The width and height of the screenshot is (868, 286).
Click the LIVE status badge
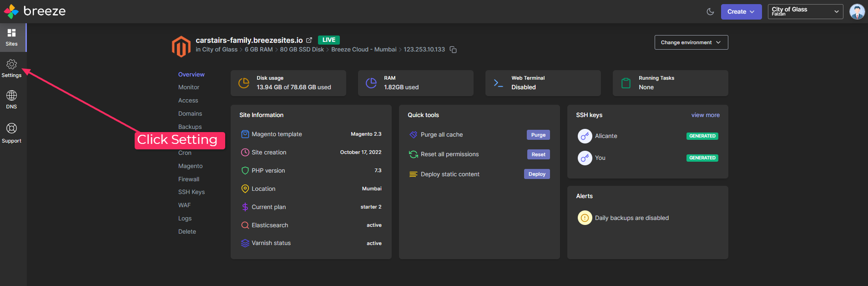pos(329,40)
